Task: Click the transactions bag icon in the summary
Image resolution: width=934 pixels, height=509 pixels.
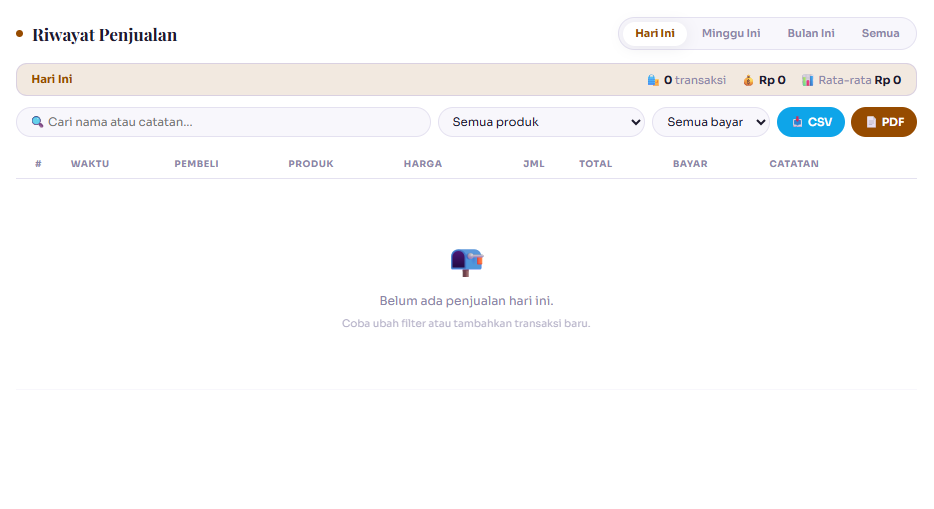Action: (653, 80)
